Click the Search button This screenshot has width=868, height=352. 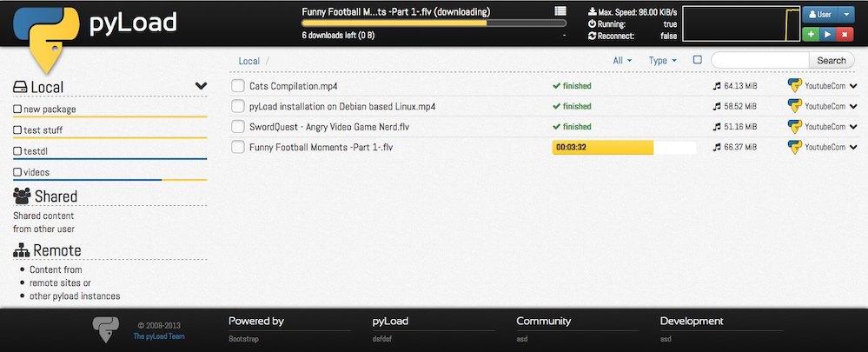coord(831,60)
